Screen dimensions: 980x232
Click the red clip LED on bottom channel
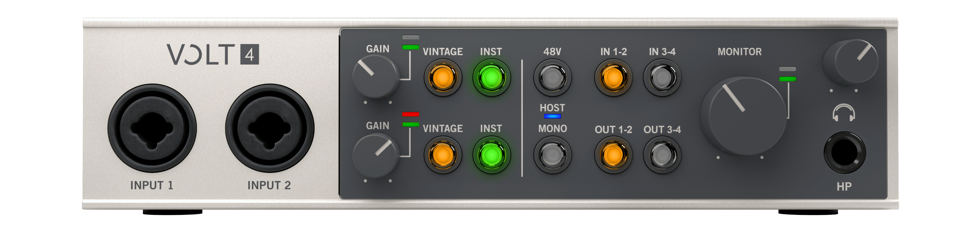pyautogui.click(x=410, y=114)
